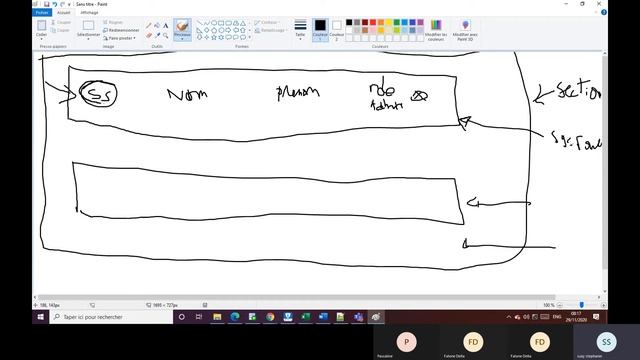Select Couleur 2 background button
This screenshot has height=360, width=640.
tap(336, 30)
